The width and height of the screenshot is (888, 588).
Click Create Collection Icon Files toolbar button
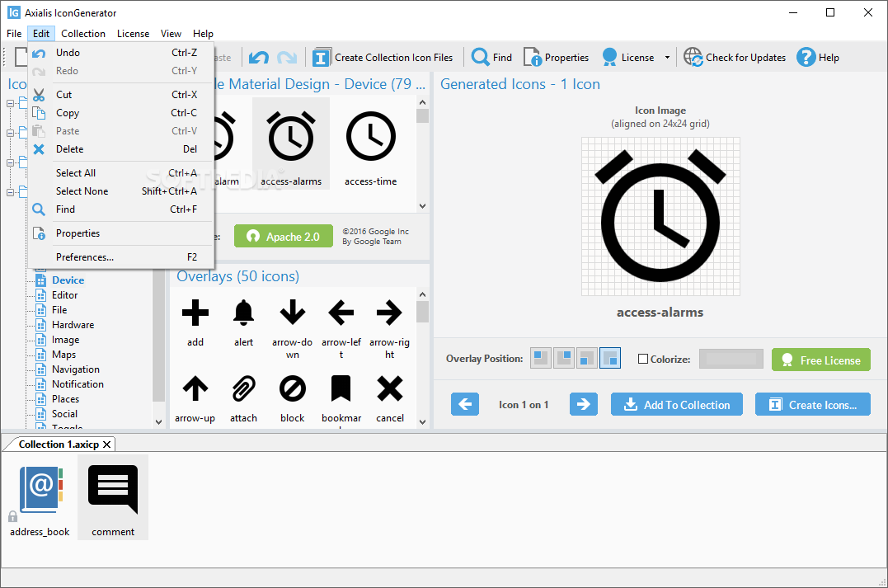[x=383, y=57]
